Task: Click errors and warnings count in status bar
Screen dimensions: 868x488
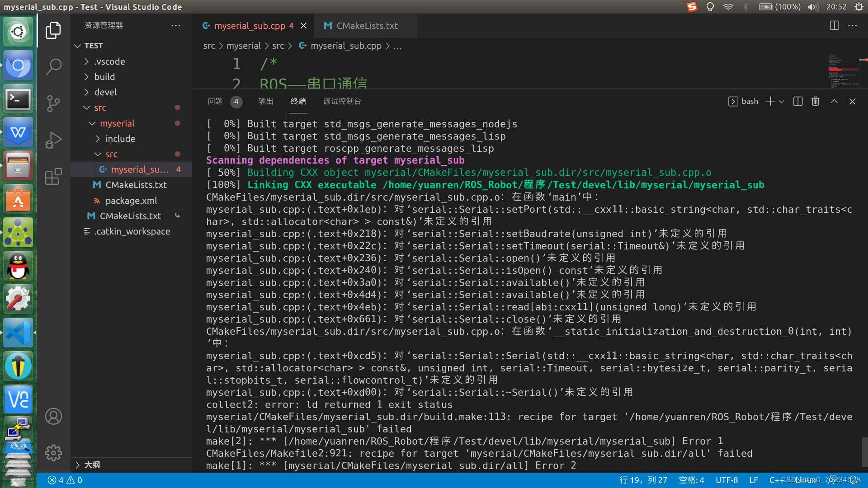Action: pos(65,480)
